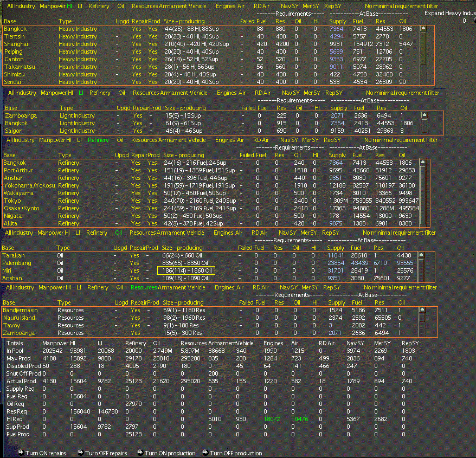Toggle green HI filter above the Heavy Industry list
The height and width of the screenshot is (458, 476).
[69, 6]
